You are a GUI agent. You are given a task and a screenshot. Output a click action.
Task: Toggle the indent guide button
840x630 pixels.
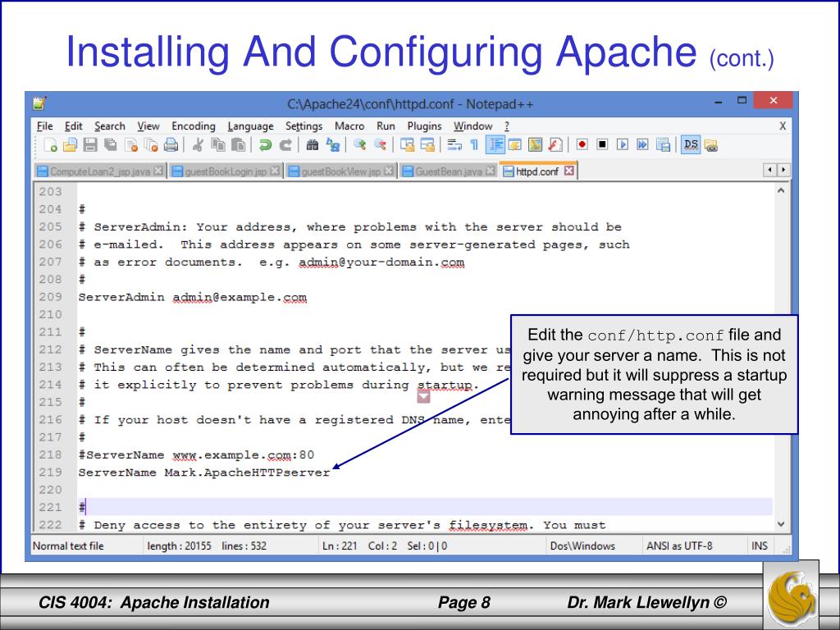point(495,144)
